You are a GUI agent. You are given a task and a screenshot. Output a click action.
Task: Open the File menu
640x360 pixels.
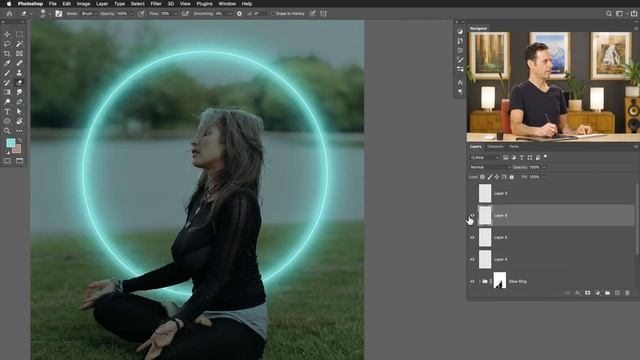coord(53,4)
